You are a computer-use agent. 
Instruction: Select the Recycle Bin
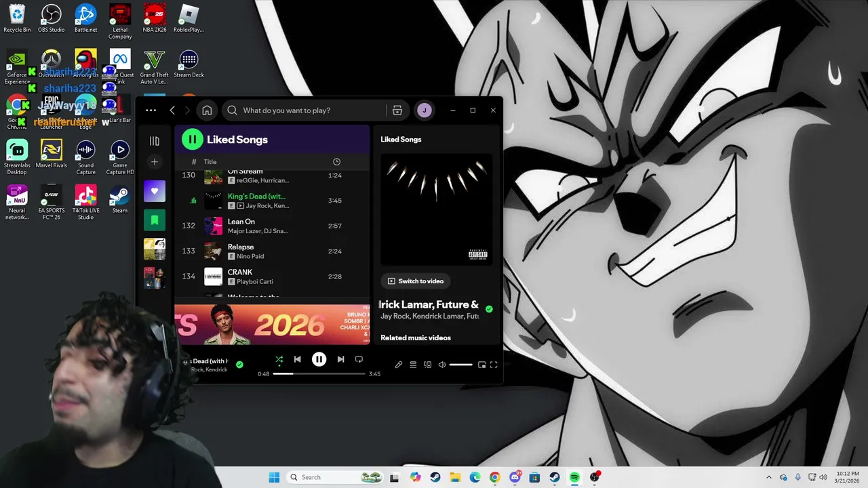coord(17,18)
